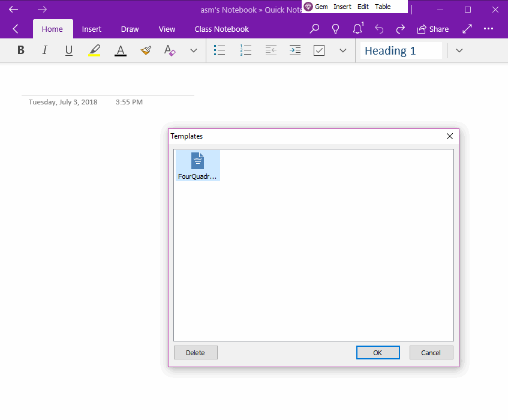Switch to the Home tab
Image resolution: width=508 pixels, height=420 pixels.
pyautogui.click(x=52, y=29)
